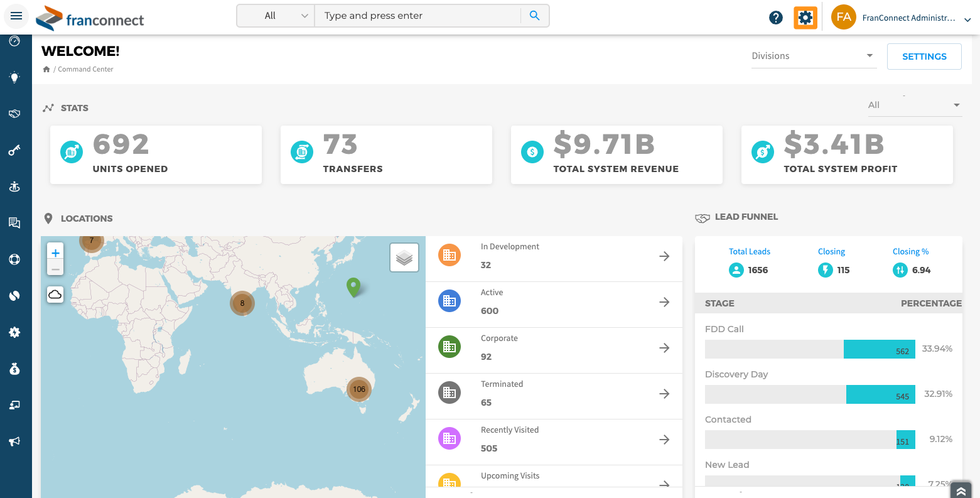Open the chat bubbles icon in sidebar
Screen dimensions: 980x498
coord(14,223)
